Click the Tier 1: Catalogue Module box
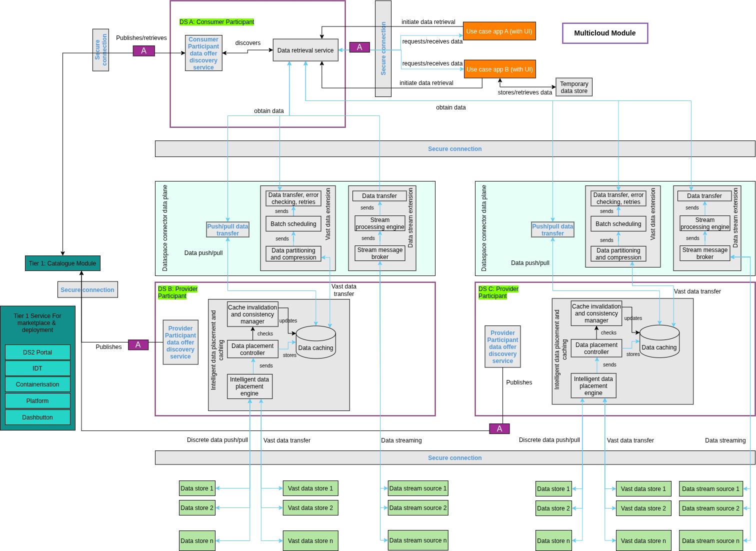This screenshot has width=756, height=551. (62, 263)
